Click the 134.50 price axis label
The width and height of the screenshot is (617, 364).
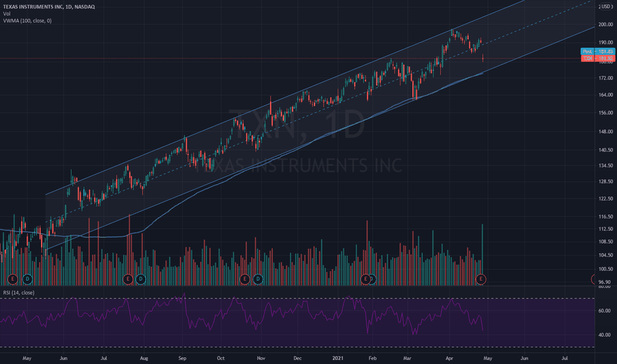[606, 165]
